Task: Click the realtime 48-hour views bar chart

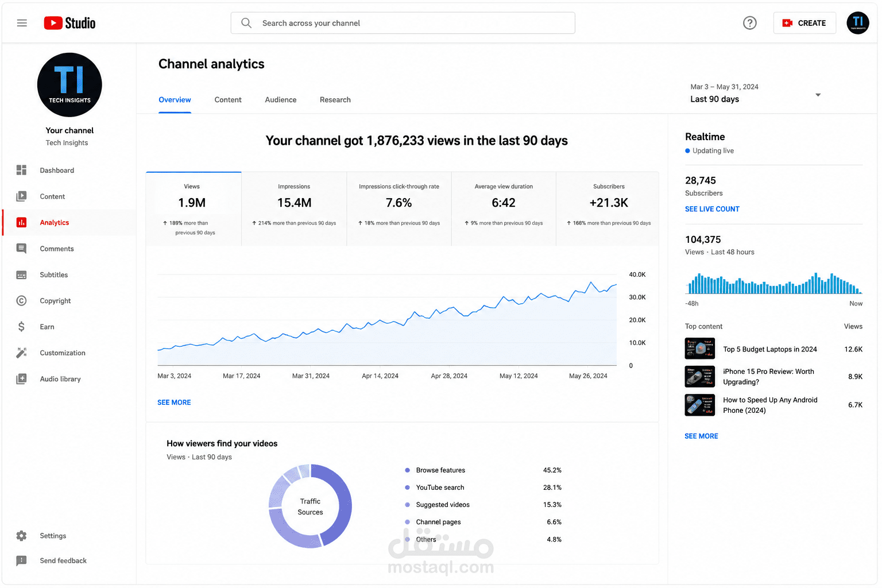Action: 773,284
